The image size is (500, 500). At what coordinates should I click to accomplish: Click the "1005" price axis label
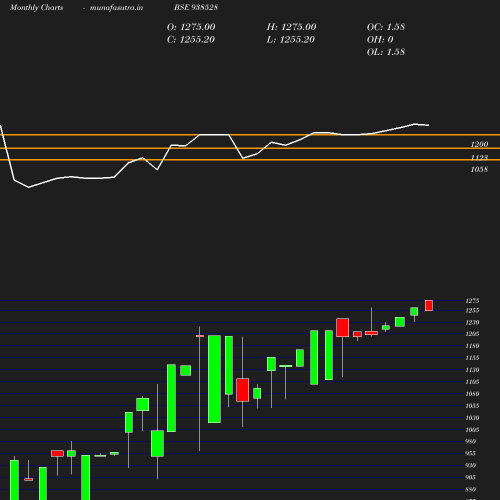(x=472, y=430)
